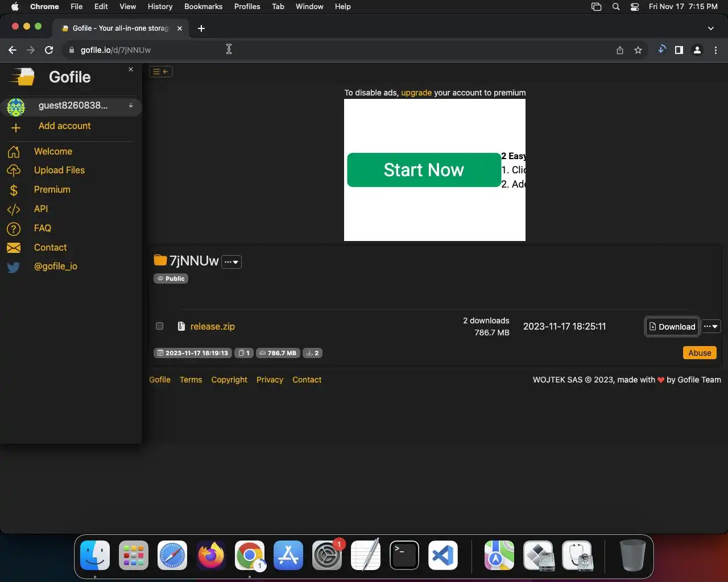This screenshot has height=582, width=728.
Task: Open Contact in the sidebar
Action: (50, 248)
